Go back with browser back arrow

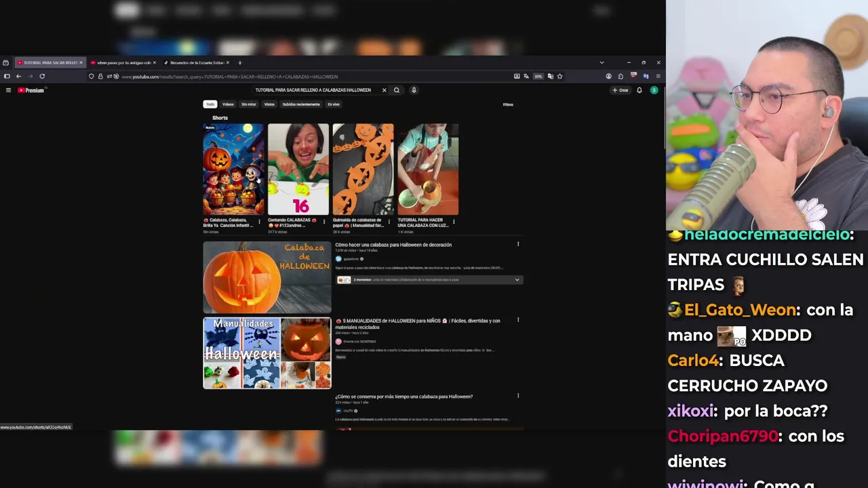tap(18, 77)
